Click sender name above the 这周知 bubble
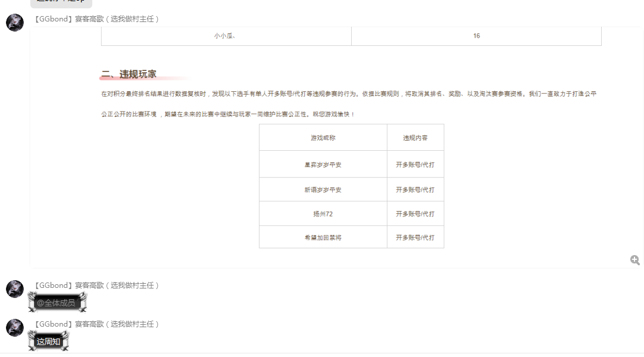 97,324
